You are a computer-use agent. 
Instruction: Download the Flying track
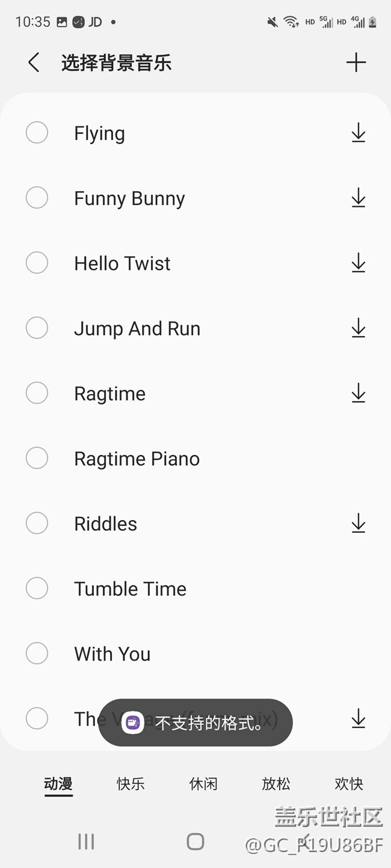click(x=359, y=133)
